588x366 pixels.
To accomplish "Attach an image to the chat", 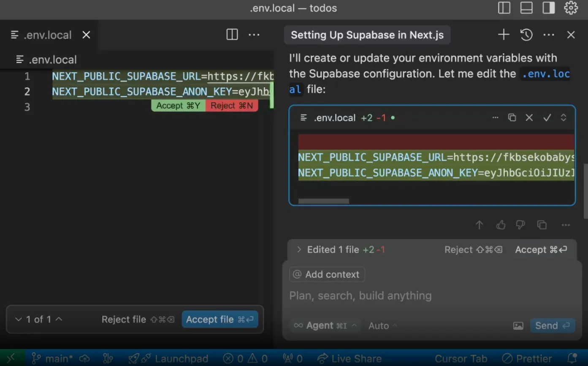I will click(518, 326).
